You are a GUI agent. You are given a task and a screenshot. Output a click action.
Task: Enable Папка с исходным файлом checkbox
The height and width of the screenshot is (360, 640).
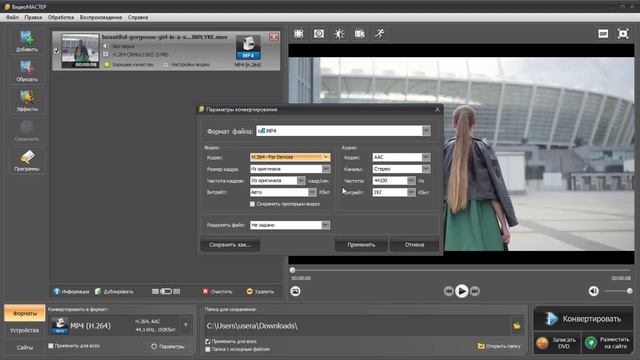[208, 349]
